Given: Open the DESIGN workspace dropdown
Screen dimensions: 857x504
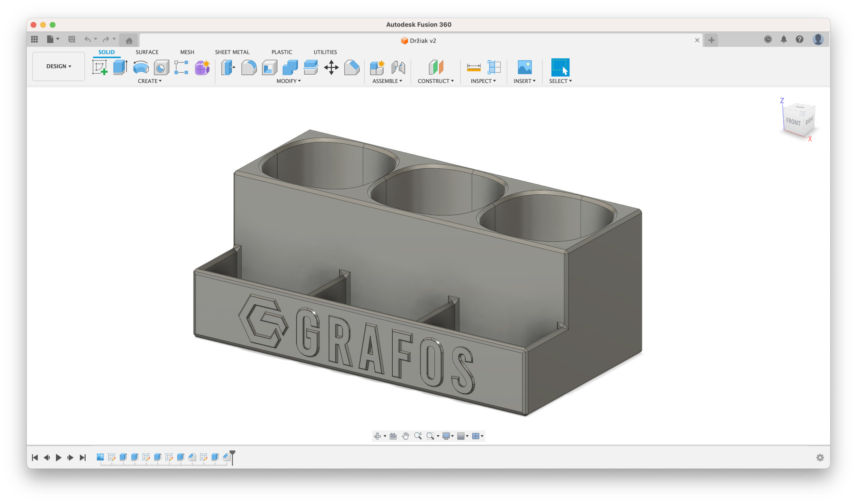Looking at the screenshot, I should (x=59, y=66).
